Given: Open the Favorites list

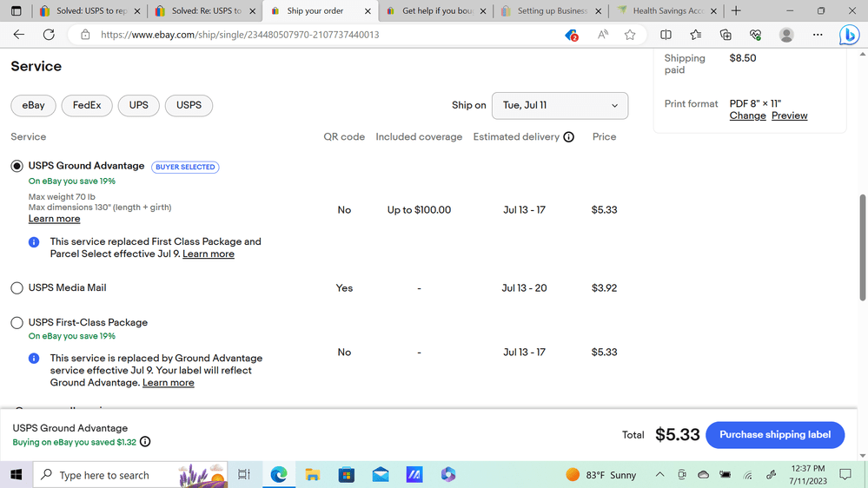Looking at the screenshot, I should coord(696,35).
